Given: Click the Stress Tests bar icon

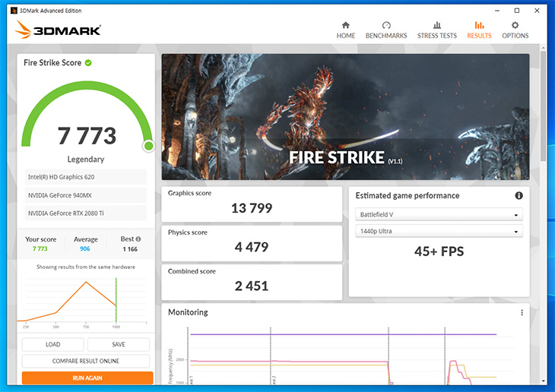Looking at the screenshot, I should coord(437,25).
